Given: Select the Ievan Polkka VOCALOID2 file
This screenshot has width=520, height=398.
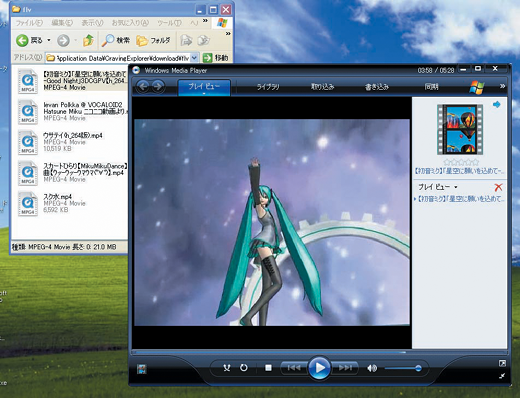Looking at the screenshot, I should [72, 111].
